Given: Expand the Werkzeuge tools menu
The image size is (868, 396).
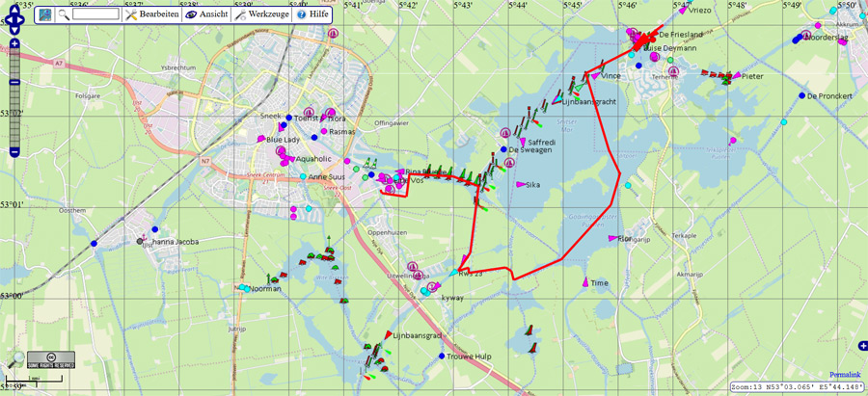Looking at the screenshot, I should click(x=263, y=14).
